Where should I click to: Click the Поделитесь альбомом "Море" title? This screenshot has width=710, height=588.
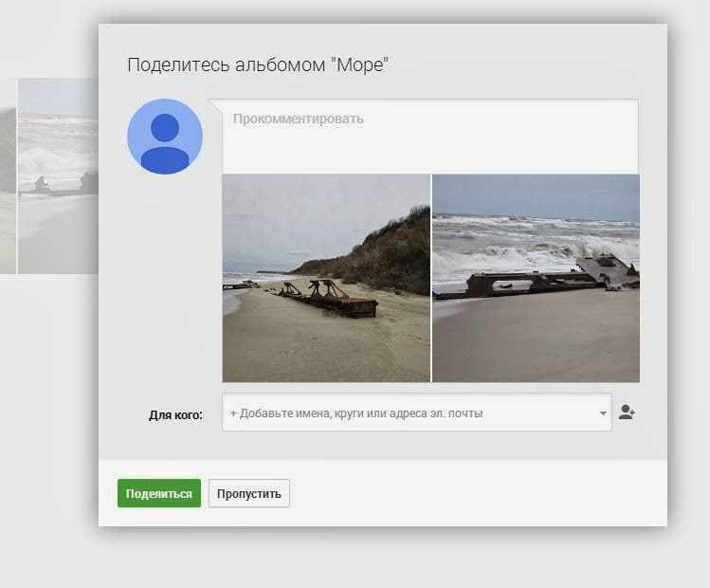[258, 64]
